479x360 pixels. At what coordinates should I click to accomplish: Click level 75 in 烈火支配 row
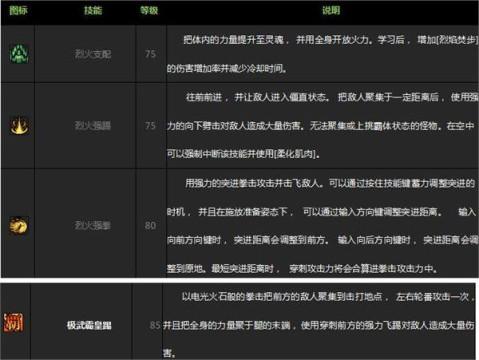[x=150, y=54]
